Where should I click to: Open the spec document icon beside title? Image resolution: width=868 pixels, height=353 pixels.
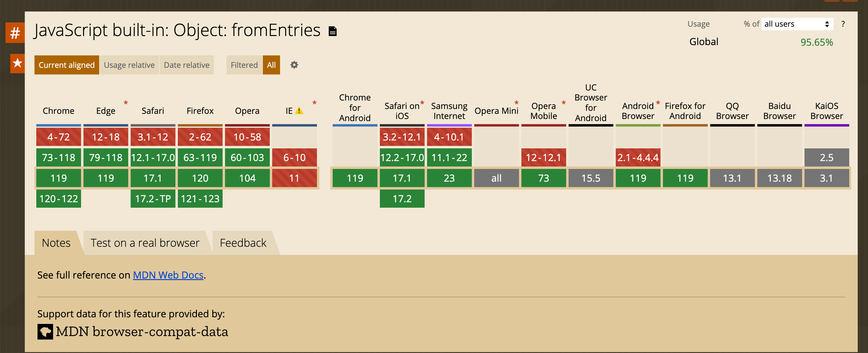[333, 31]
